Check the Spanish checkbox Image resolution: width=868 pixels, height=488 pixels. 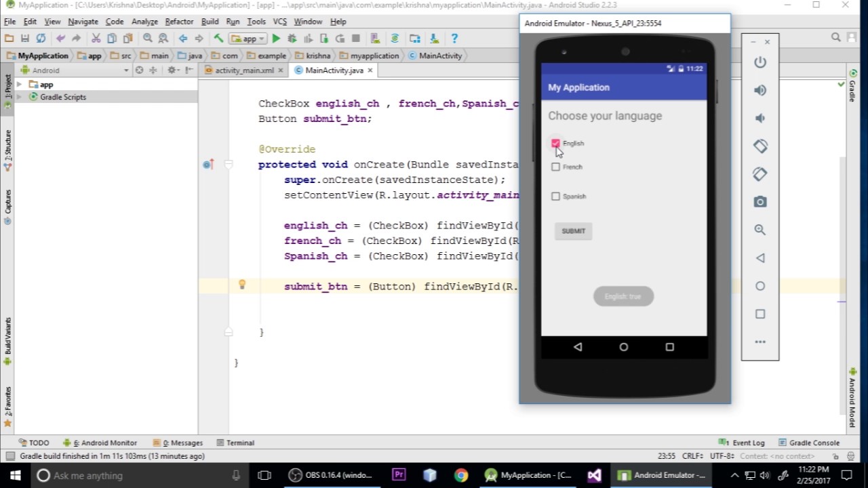click(x=555, y=197)
